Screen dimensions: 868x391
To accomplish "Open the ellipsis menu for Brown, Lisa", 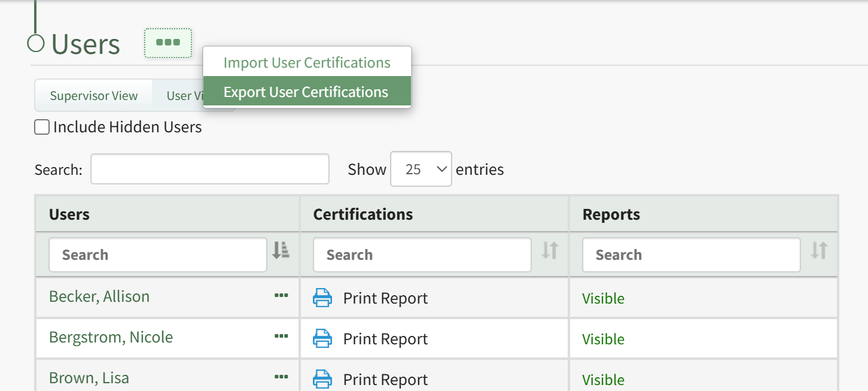I will [281, 377].
